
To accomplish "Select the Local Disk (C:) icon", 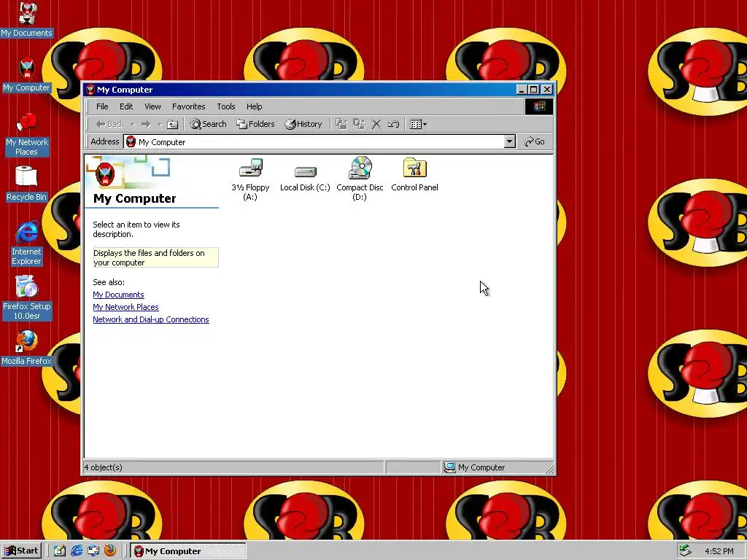I will [x=305, y=172].
